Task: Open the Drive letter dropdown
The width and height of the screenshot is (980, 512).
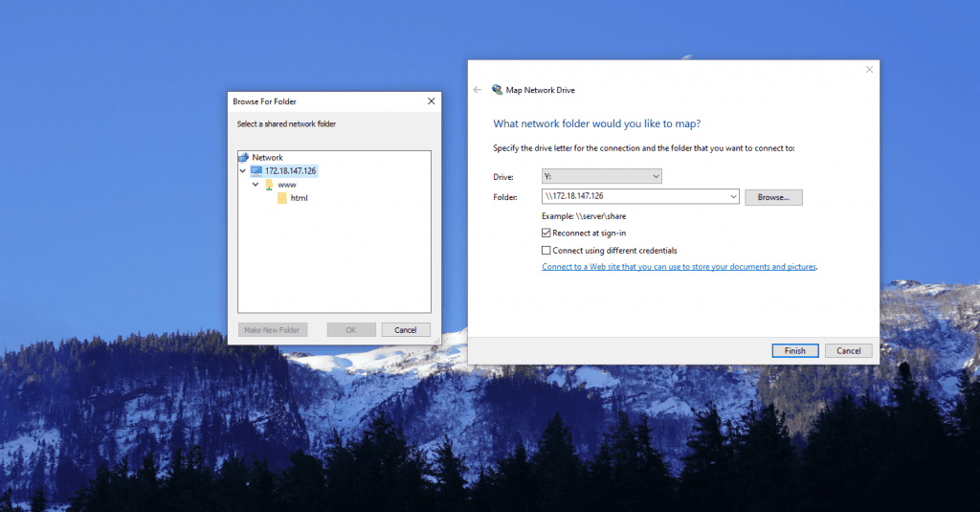Action: pos(601,176)
